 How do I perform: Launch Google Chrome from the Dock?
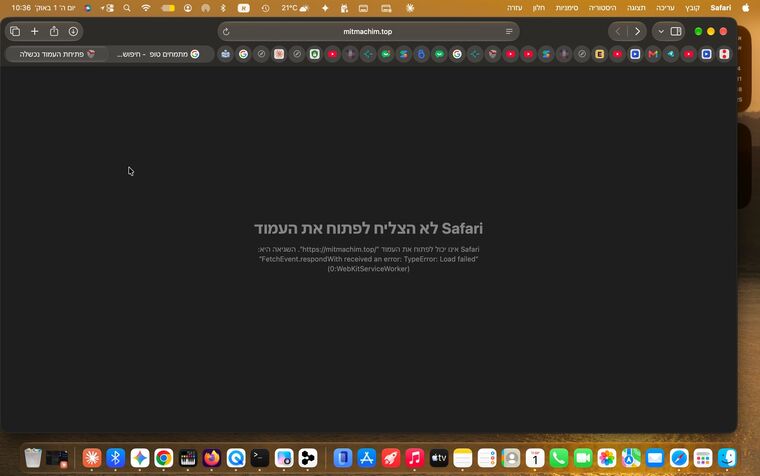(x=164, y=458)
